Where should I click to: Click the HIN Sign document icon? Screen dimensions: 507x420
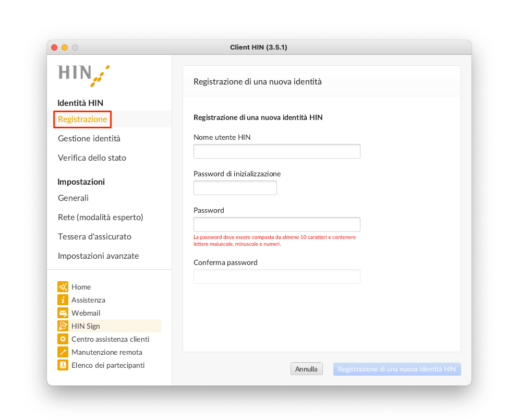click(63, 326)
